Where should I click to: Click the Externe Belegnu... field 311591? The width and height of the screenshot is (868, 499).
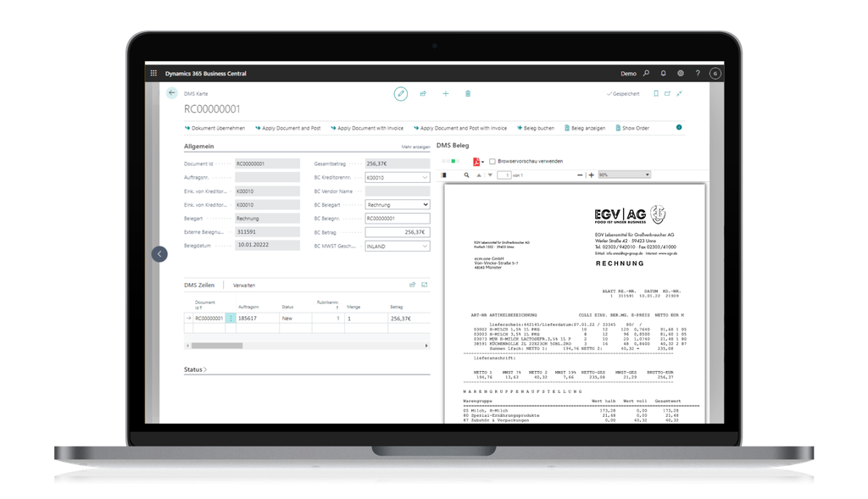click(x=267, y=232)
